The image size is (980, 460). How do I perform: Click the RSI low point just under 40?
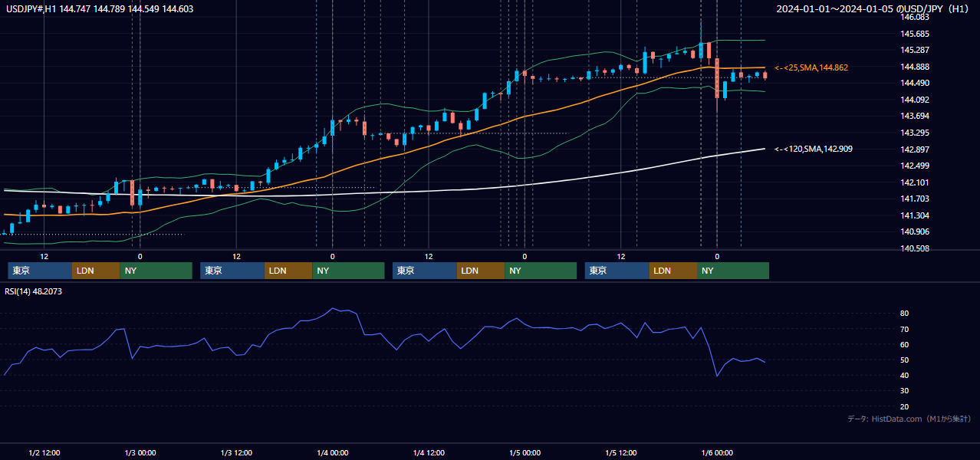tap(717, 376)
